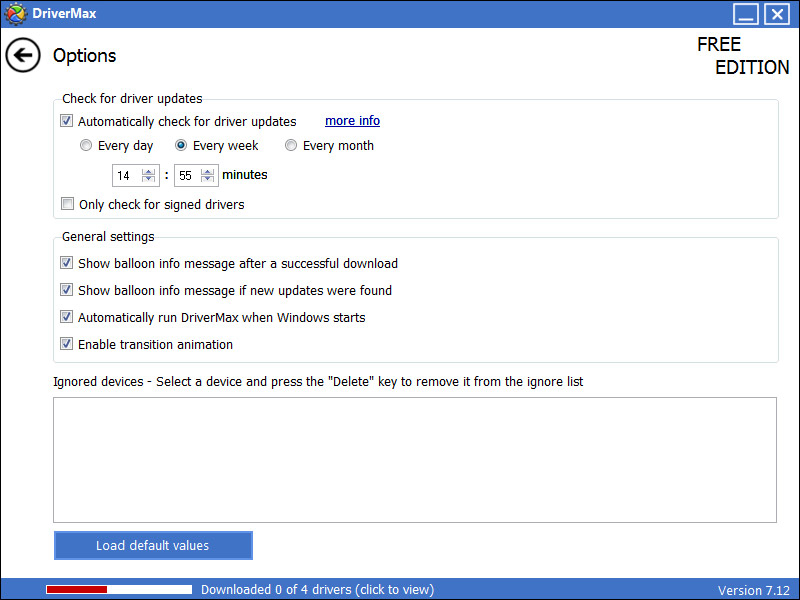
Task: Increase the minutes value with up arrow
Action: [208, 171]
